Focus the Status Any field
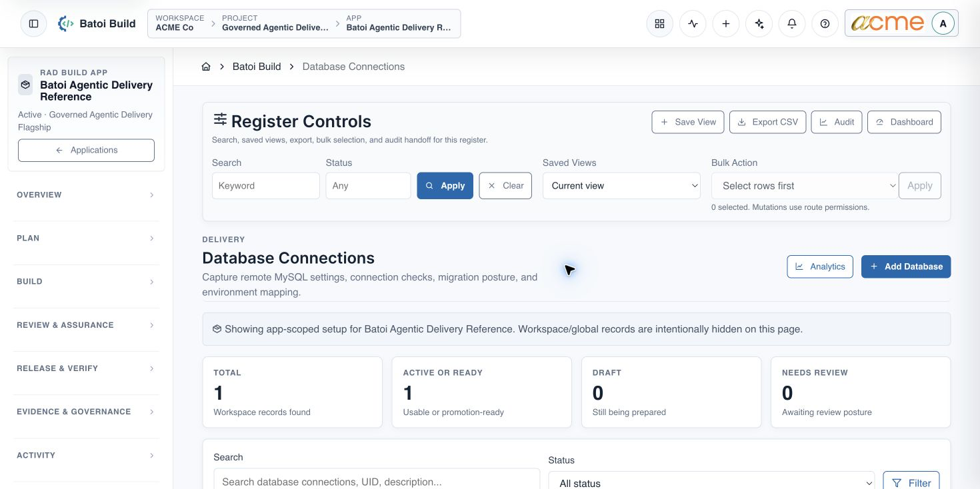 [368, 186]
